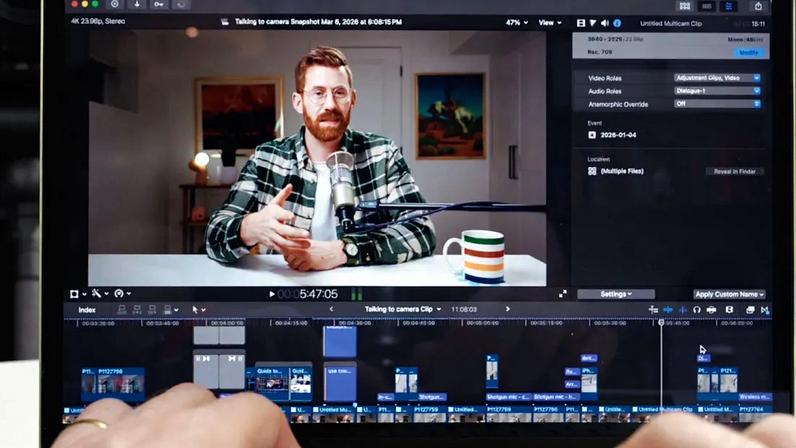This screenshot has width=796, height=448.
Task: Open the Video Roles dropdown
Action: click(717, 78)
